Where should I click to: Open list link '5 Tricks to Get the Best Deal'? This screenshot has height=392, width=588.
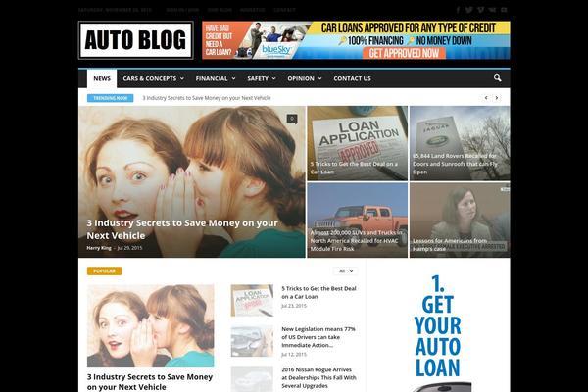click(x=318, y=293)
